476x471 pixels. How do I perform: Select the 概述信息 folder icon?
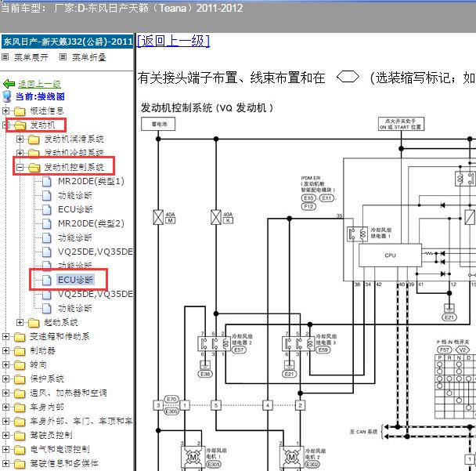(20, 111)
